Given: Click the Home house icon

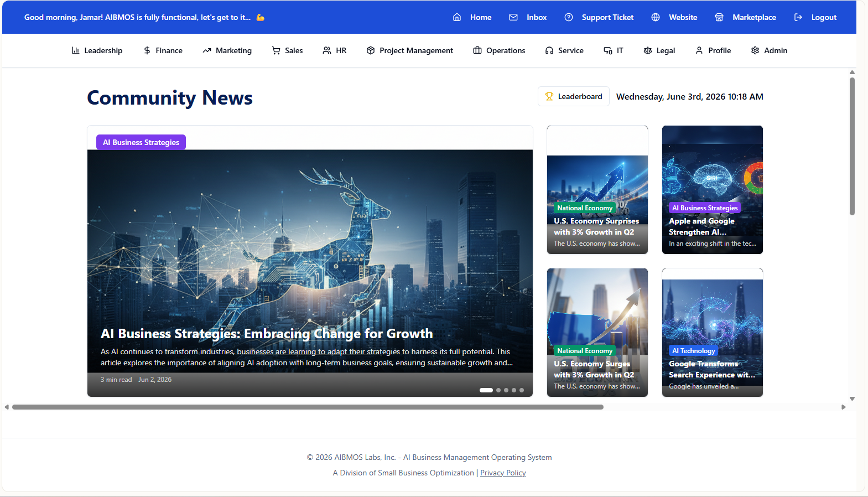Looking at the screenshot, I should pyautogui.click(x=457, y=17).
